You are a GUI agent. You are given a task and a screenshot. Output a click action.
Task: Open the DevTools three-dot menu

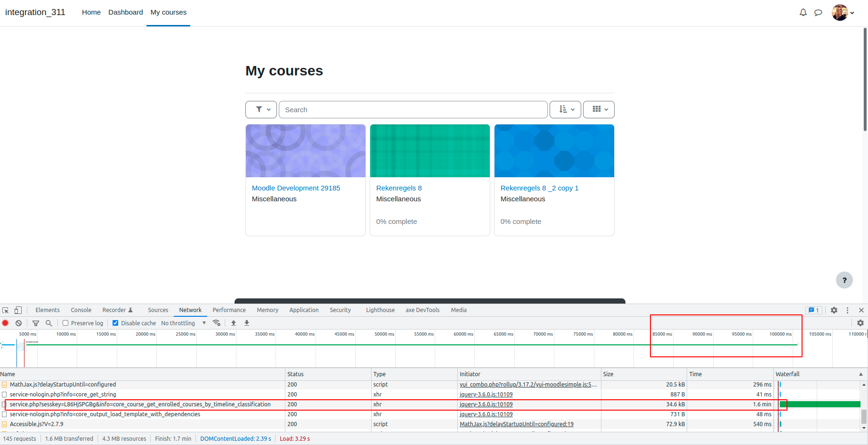(847, 310)
